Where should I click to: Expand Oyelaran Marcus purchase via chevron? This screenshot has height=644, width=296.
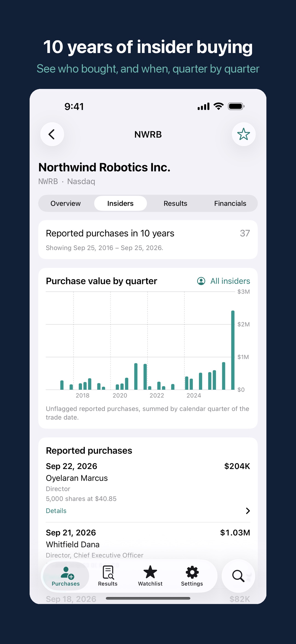click(x=247, y=511)
